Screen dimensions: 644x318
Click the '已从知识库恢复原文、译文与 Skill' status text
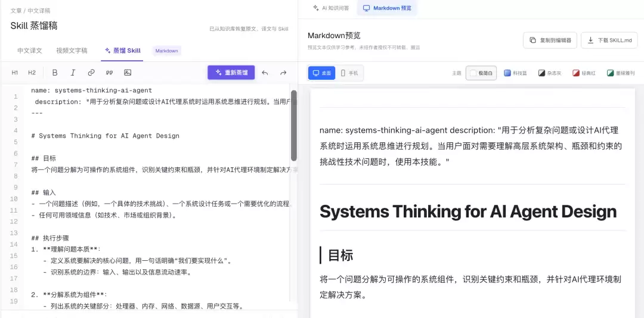tap(249, 29)
